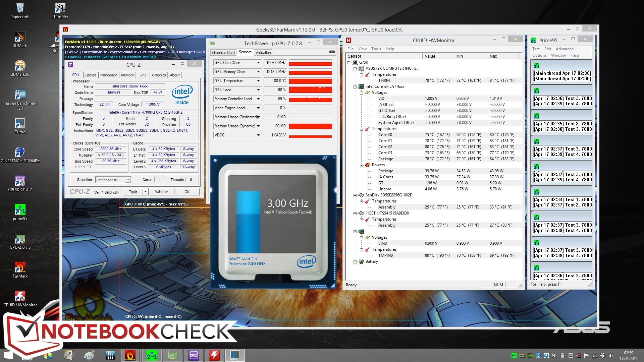644x362 pixels.
Task: Open the Papierkorb recycle bin icon
Action: tap(20, 8)
